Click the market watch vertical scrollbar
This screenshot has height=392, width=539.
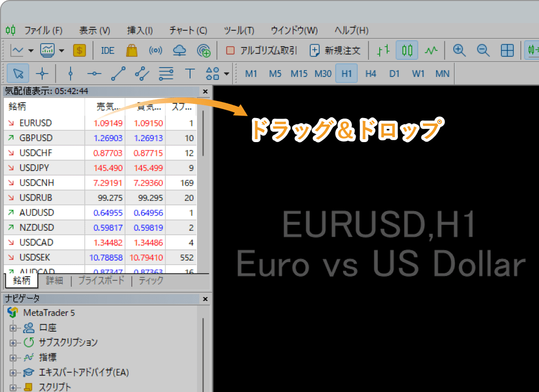[203, 134]
